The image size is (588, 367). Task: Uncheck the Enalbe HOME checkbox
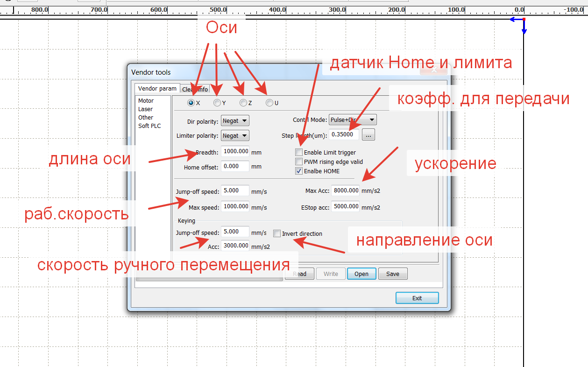299,171
